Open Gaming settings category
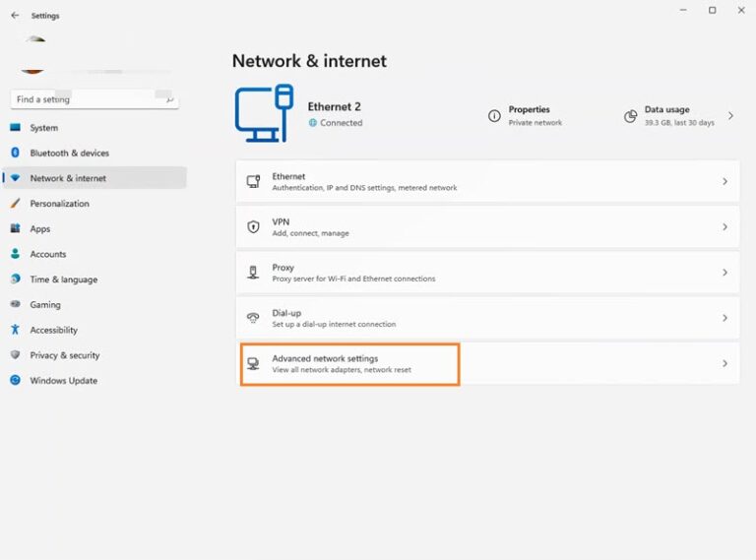756x560 pixels. click(x=94, y=304)
